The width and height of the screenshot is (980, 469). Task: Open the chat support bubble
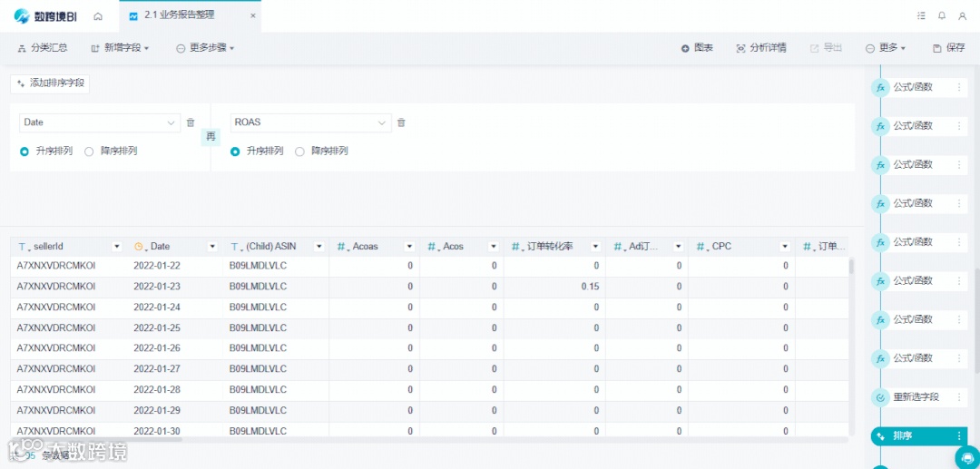[967, 457]
